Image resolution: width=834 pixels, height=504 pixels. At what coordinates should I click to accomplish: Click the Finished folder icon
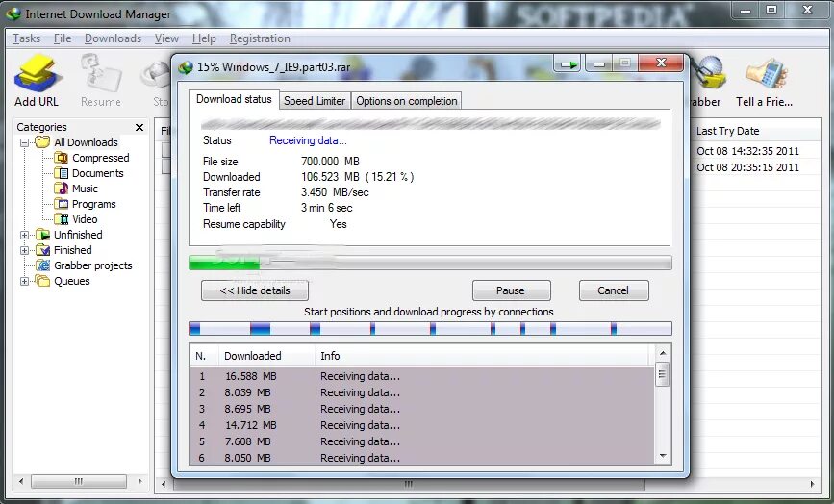click(42, 250)
